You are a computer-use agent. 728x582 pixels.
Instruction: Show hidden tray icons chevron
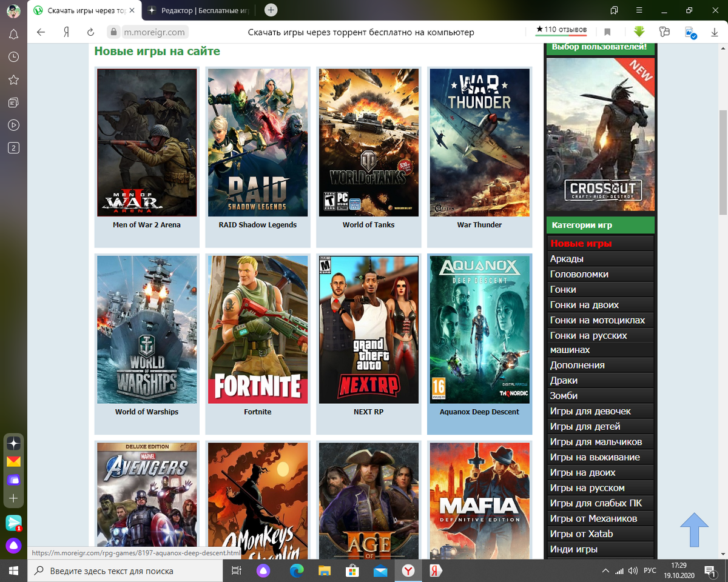point(605,570)
